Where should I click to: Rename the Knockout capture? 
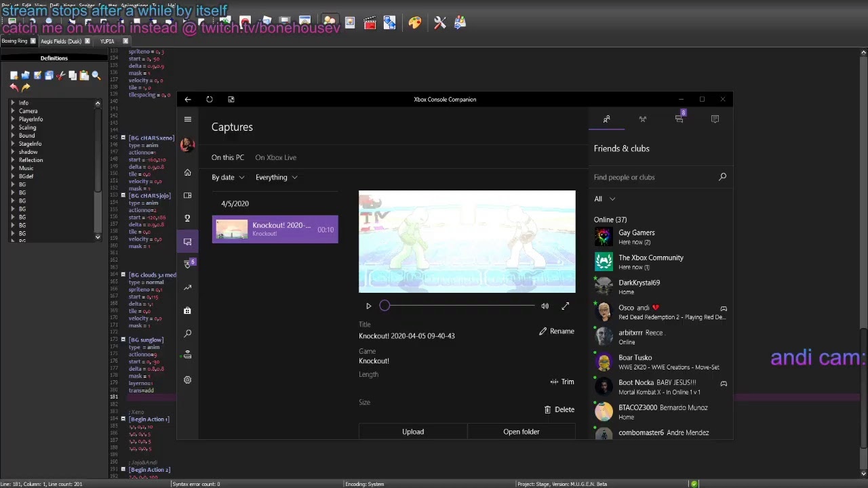(557, 331)
